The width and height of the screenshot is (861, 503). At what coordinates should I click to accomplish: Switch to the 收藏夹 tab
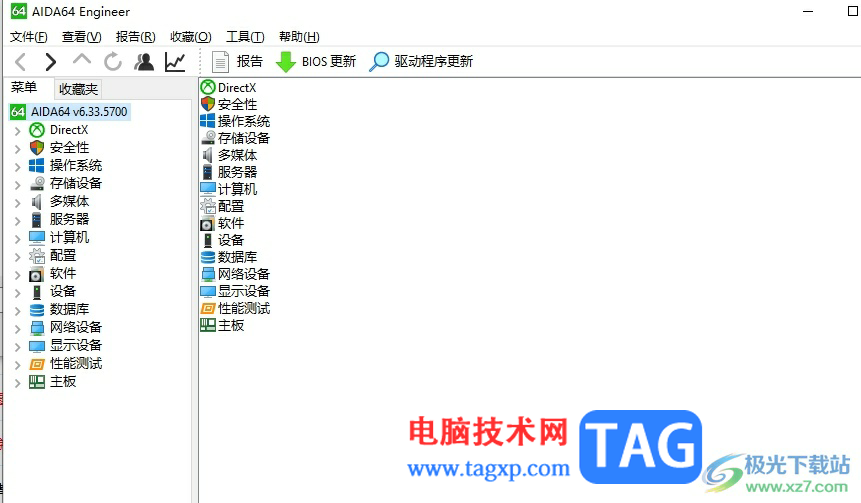pos(78,89)
